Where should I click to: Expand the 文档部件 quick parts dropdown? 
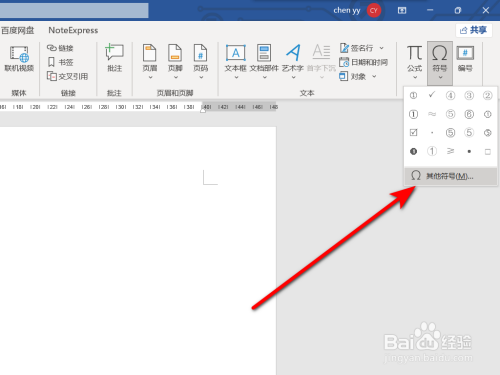click(x=265, y=77)
